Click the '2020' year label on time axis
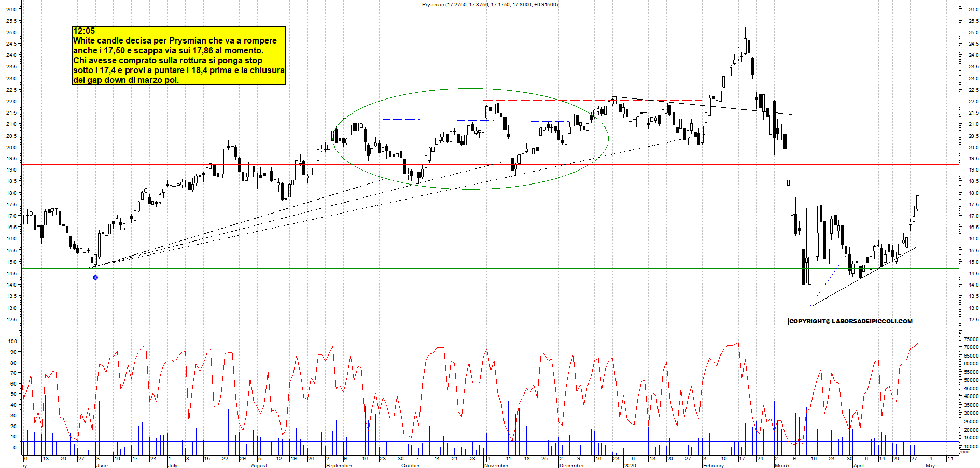The image size is (980, 468). tap(630, 465)
